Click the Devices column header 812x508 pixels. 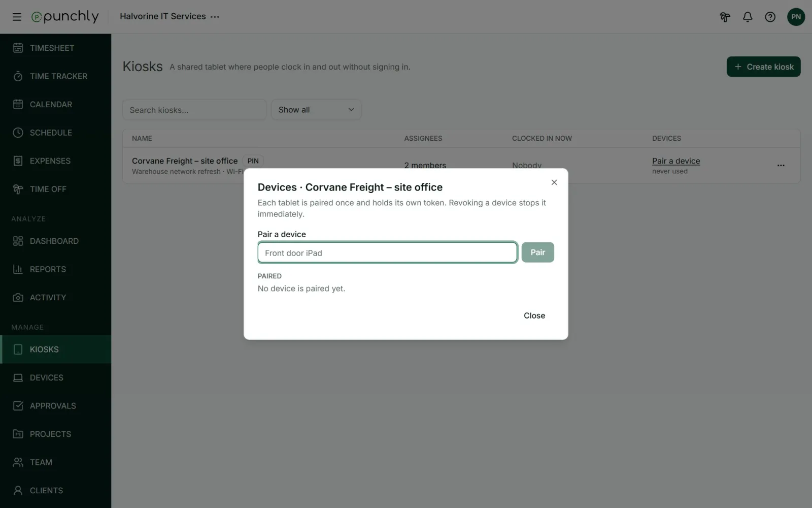click(x=666, y=138)
